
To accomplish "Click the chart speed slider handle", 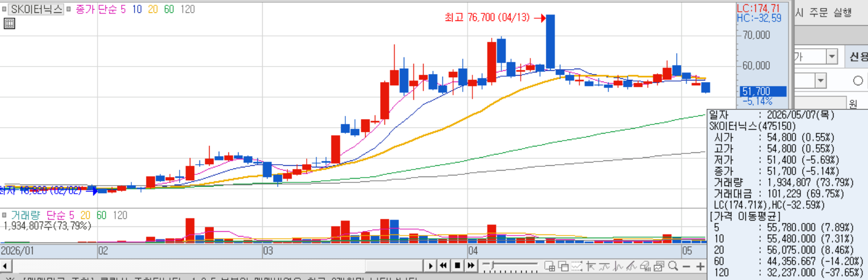I will point(492,265).
